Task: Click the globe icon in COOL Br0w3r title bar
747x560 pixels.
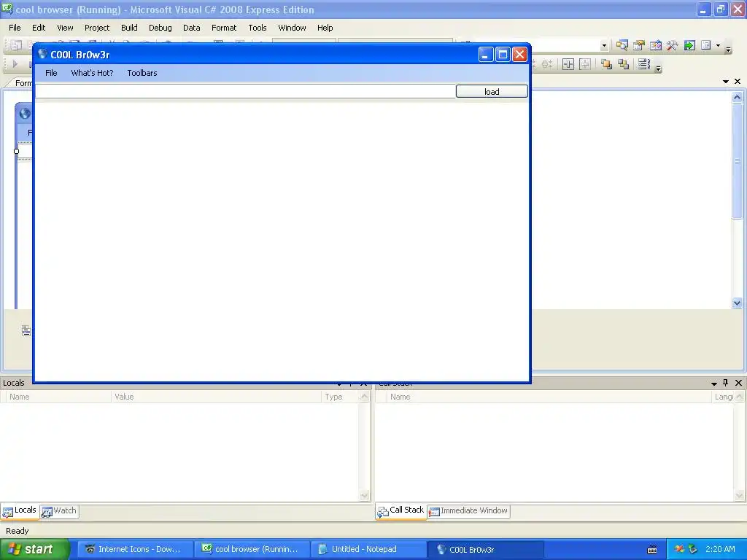Action: click(x=42, y=54)
